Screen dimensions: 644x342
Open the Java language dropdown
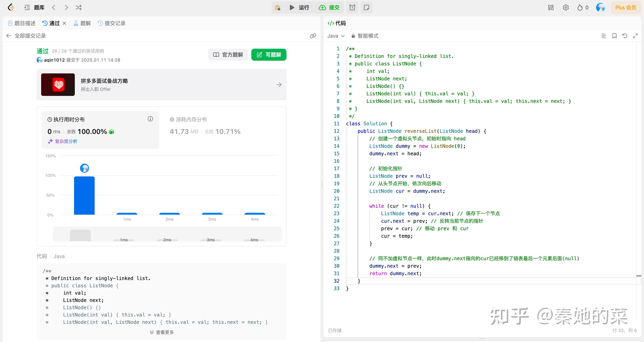(336, 36)
